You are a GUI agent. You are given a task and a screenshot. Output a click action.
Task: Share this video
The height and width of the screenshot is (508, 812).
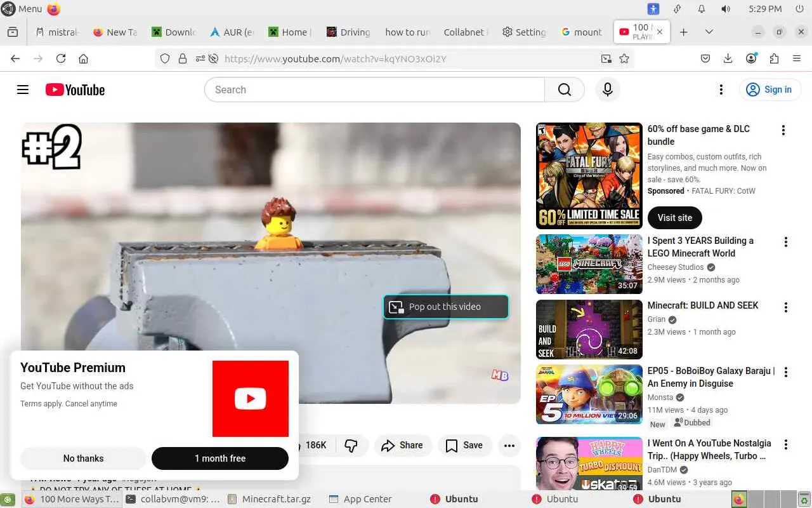tap(402, 445)
